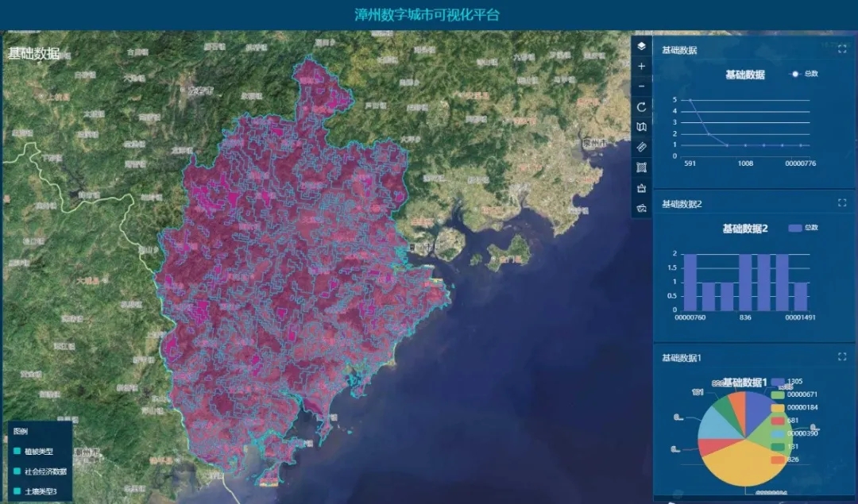Click the basket-shaped icon in map toolbar
Image resolution: width=858 pixels, height=504 pixels.
(x=642, y=188)
